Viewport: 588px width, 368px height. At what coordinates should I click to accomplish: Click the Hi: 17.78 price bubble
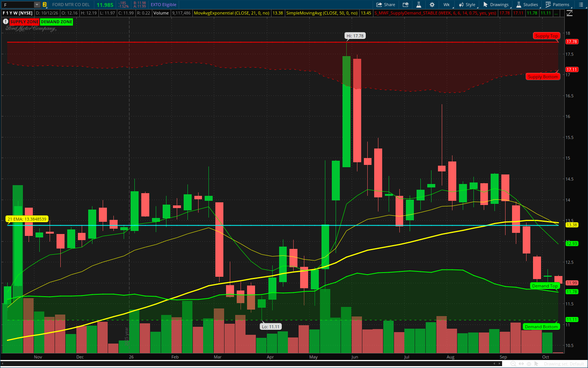355,36
